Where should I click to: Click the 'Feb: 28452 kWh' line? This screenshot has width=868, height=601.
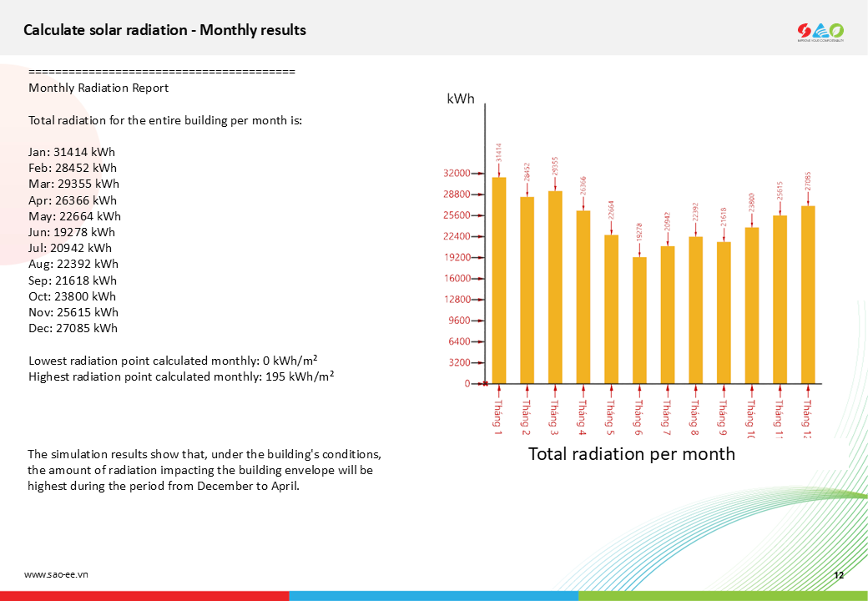point(73,169)
